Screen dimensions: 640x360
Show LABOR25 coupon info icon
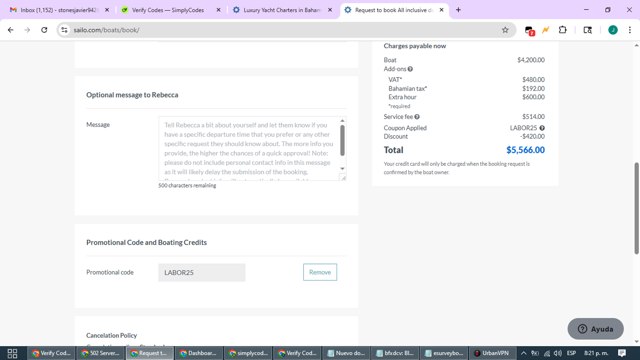click(542, 128)
